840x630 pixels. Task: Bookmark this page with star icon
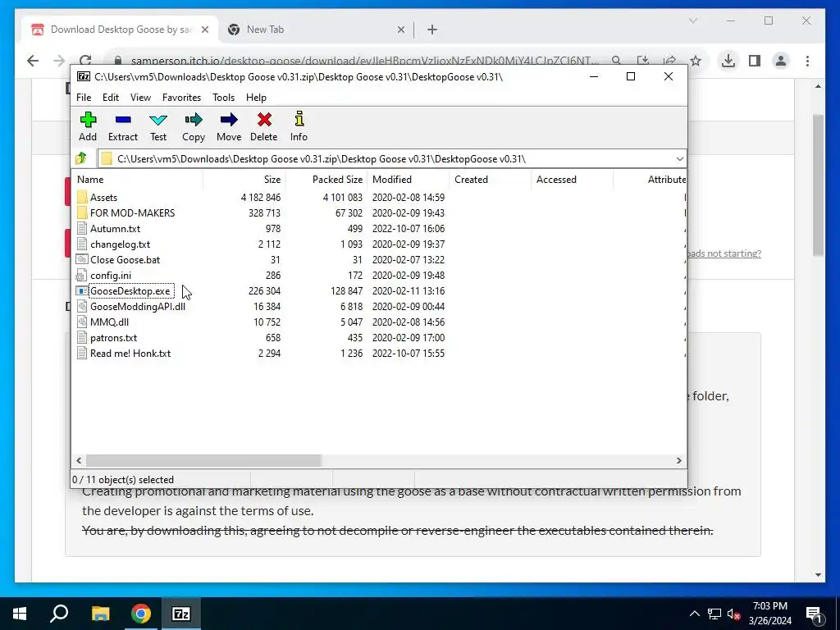point(696,61)
